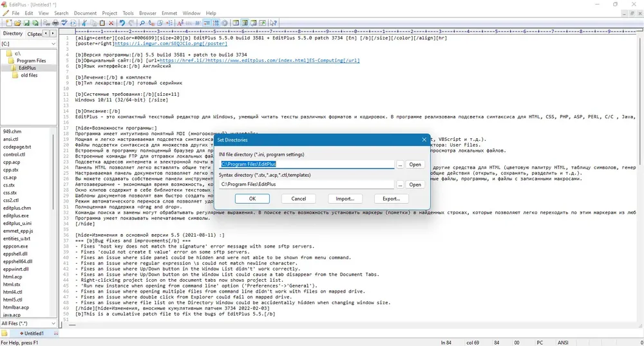The image size is (644, 346).
Task: Open the Edit menu
Action: pos(29,13)
